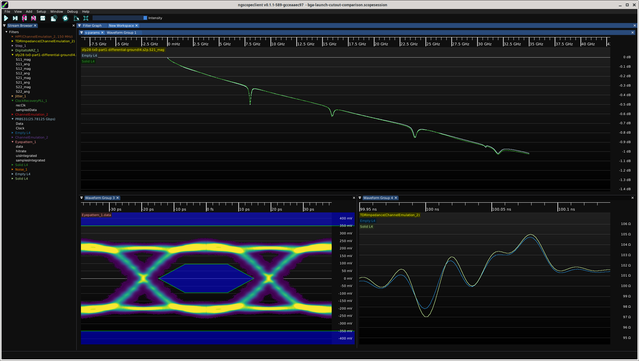This screenshot has width=639, height=361.
Task: Close the Waveform Group 3 tab
Action: (118, 198)
